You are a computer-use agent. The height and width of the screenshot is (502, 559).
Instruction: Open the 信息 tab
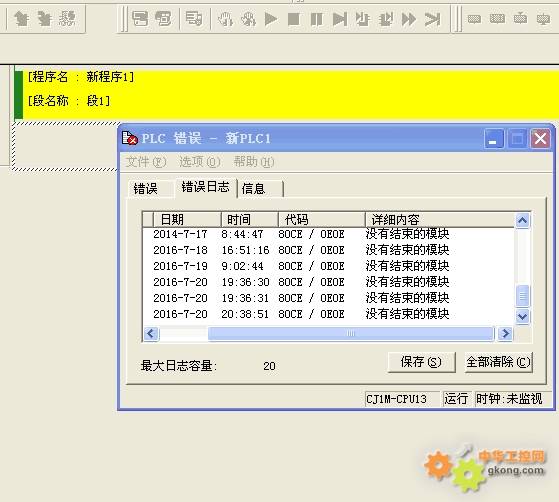tap(253, 189)
